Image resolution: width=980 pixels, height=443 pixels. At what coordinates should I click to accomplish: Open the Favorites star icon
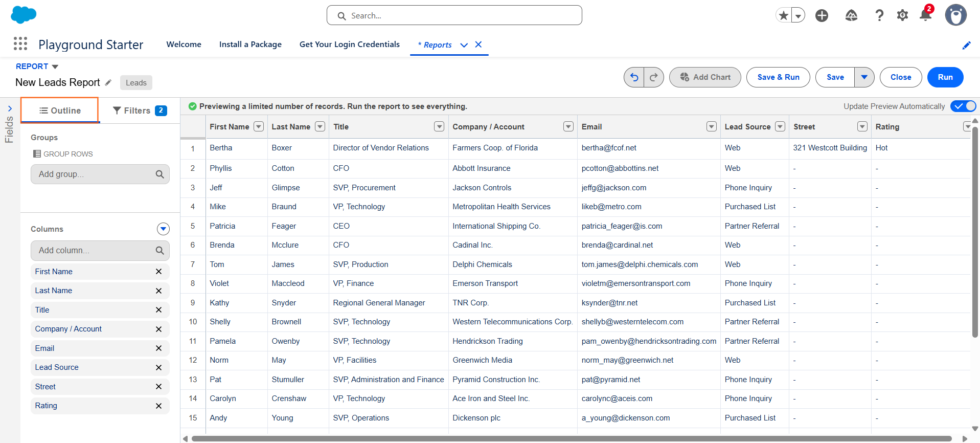point(783,15)
